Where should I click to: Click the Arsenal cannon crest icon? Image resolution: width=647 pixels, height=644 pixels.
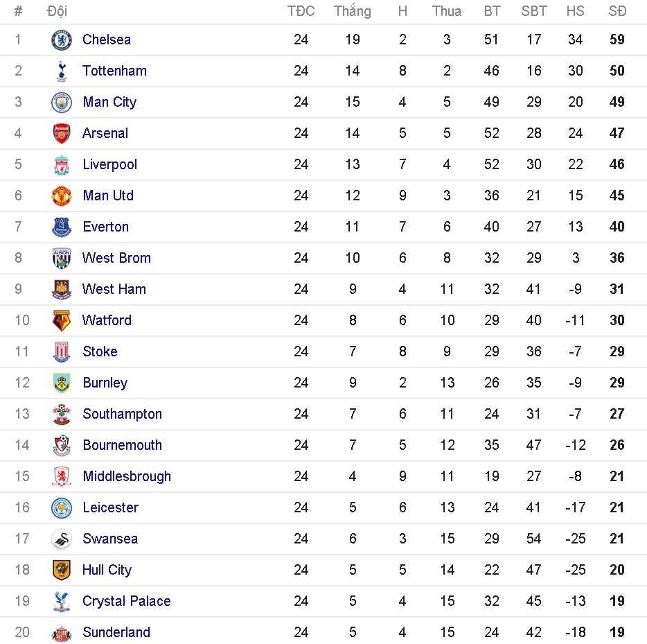coord(62,133)
